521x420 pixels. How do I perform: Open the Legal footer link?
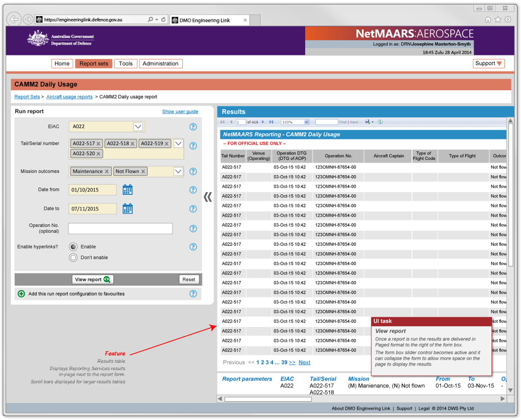coord(424,409)
